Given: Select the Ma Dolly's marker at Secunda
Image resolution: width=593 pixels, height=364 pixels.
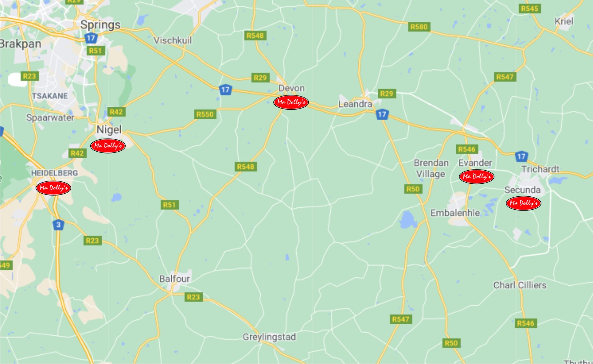Looking at the screenshot, I should coord(523,203).
